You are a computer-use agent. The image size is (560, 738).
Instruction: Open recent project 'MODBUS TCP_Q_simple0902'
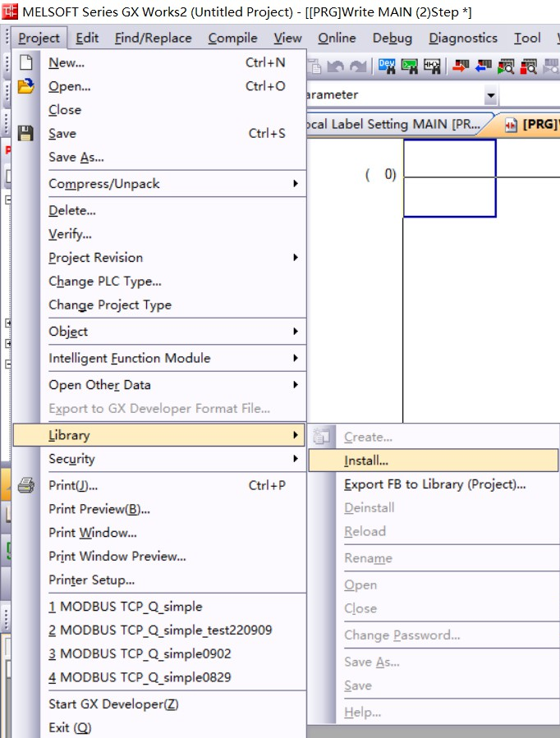pos(159,653)
